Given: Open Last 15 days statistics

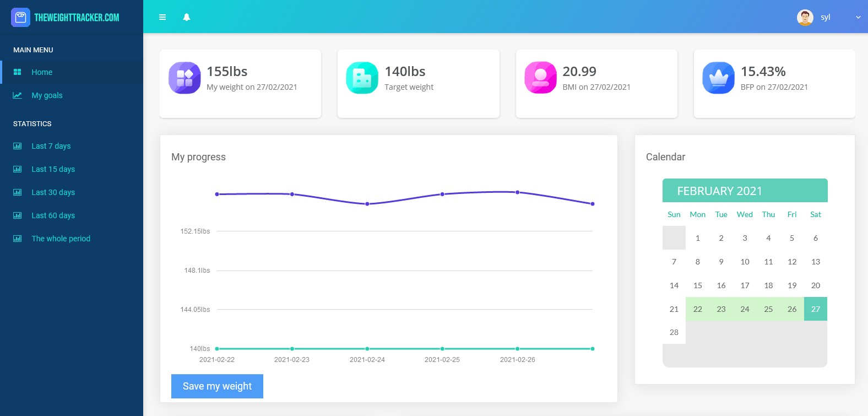Looking at the screenshot, I should pos(53,169).
